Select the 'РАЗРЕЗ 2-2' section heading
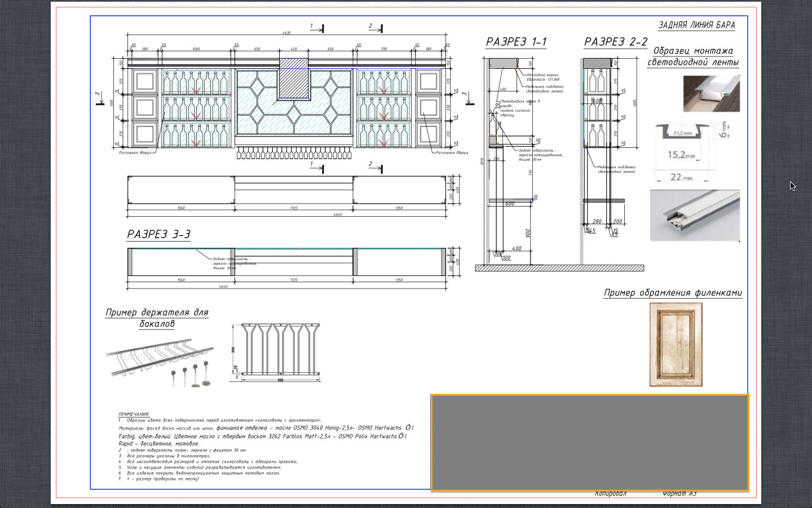This screenshot has height=508, width=812. tap(616, 42)
